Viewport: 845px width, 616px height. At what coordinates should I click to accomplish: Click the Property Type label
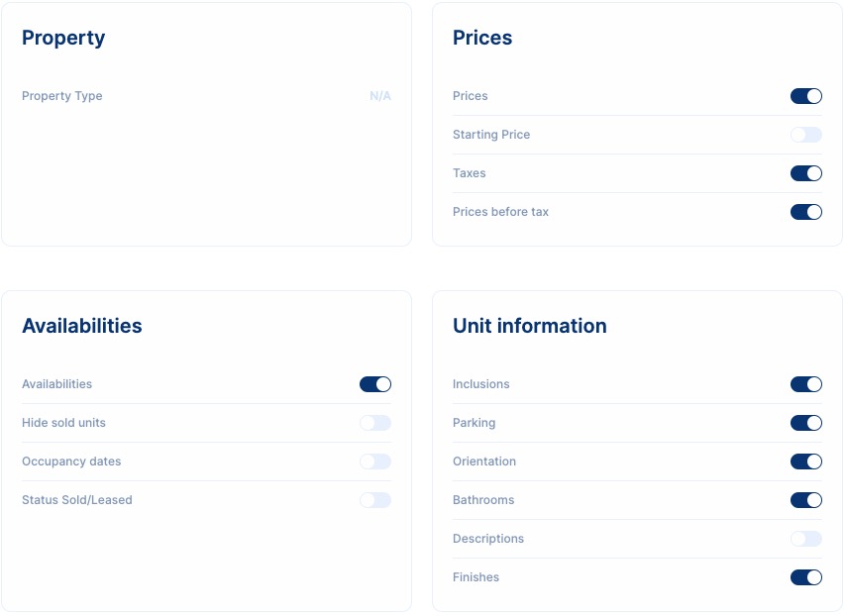point(62,96)
